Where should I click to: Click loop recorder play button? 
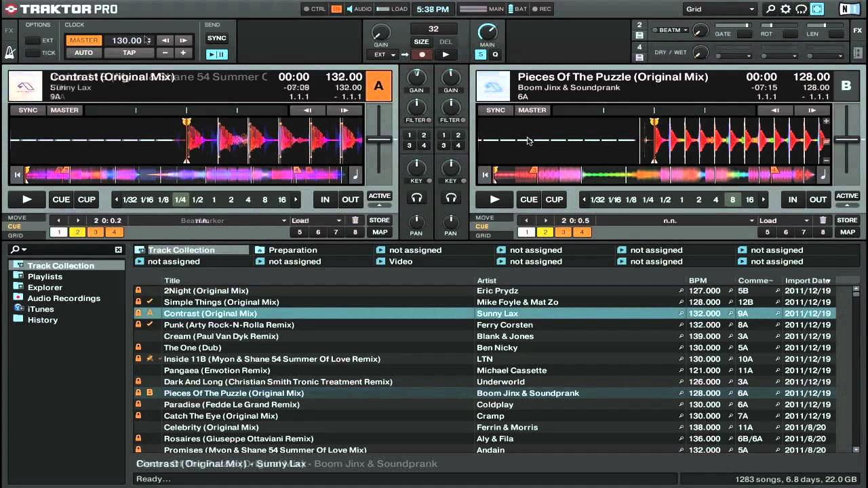click(x=446, y=55)
